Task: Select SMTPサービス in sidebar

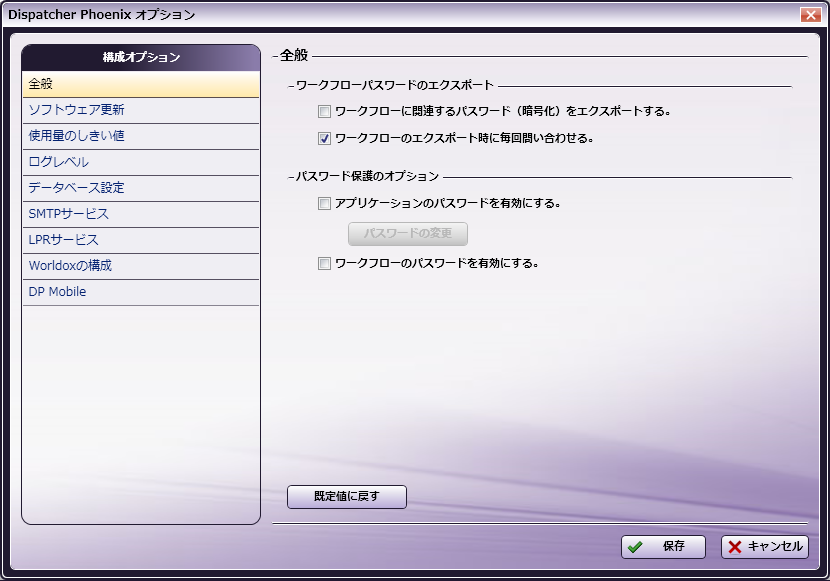Action: click(141, 214)
